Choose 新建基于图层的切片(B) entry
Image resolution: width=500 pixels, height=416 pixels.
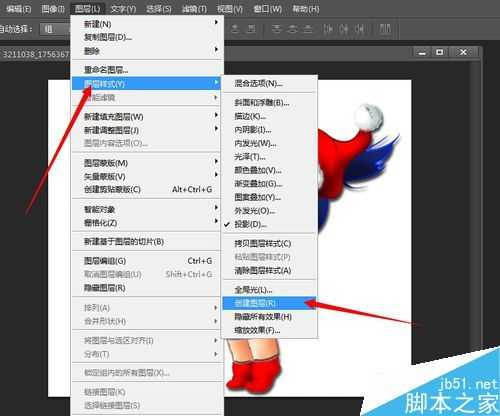(147, 242)
